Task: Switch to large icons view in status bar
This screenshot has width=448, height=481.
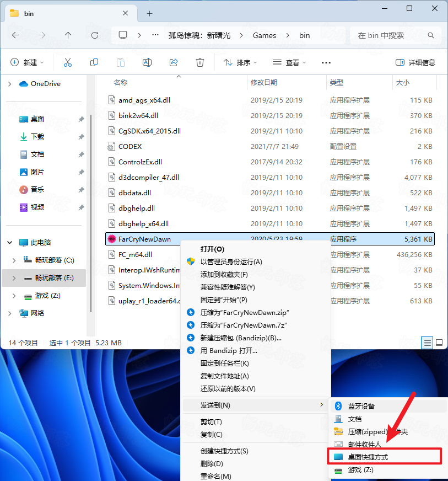Action: [x=439, y=343]
